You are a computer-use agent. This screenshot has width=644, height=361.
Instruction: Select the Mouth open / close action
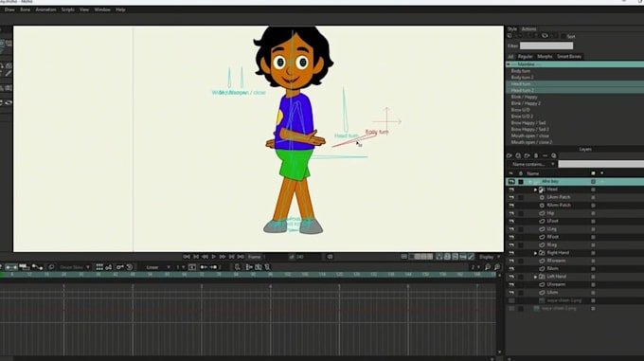[x=529, y=135]
